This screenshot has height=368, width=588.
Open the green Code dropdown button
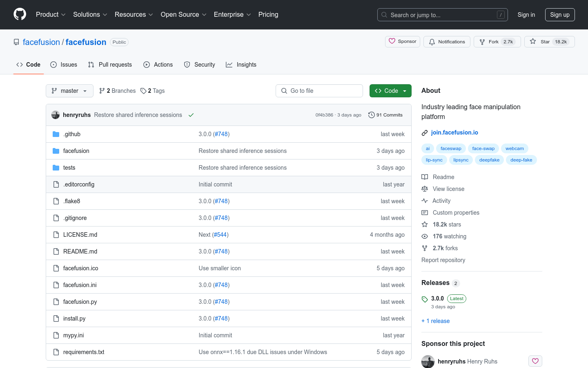point(390,91)
